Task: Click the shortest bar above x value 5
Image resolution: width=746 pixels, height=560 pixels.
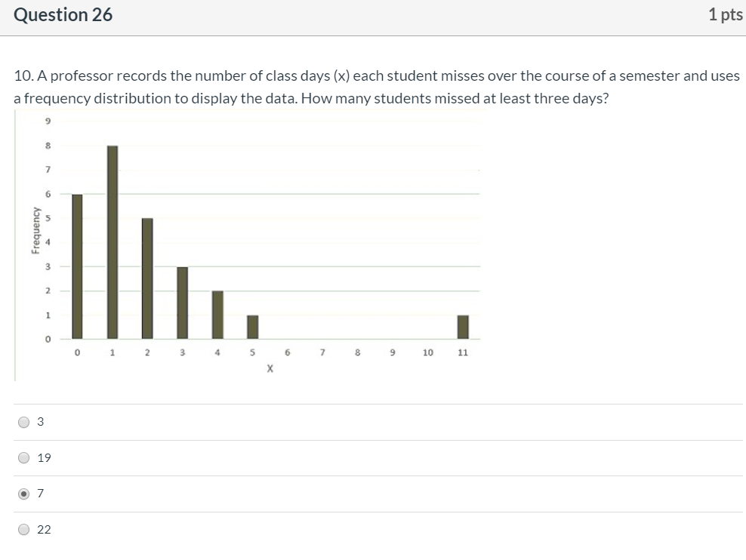Action: 252,326
